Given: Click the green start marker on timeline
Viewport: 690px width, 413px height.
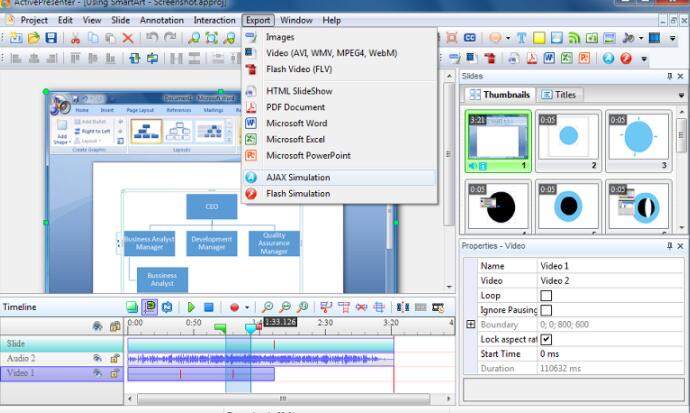Looking at the screenshot, I should tap(220, 328).
